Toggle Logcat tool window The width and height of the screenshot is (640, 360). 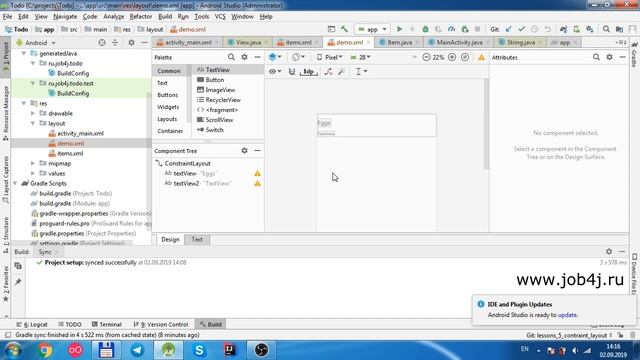pos(32,324)
